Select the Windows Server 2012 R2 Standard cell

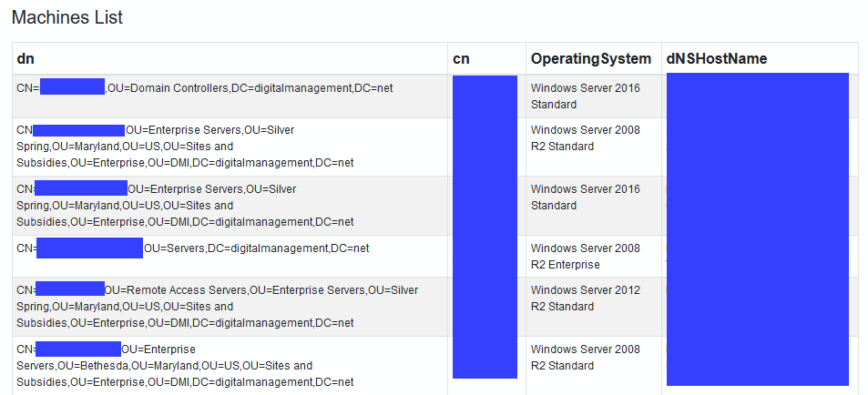point(586,299)
